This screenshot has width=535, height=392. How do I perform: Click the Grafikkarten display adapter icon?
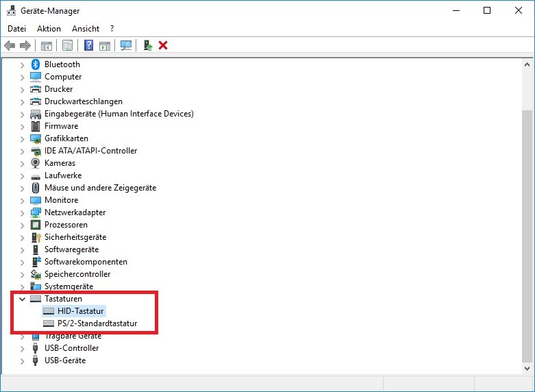point(36,138)
